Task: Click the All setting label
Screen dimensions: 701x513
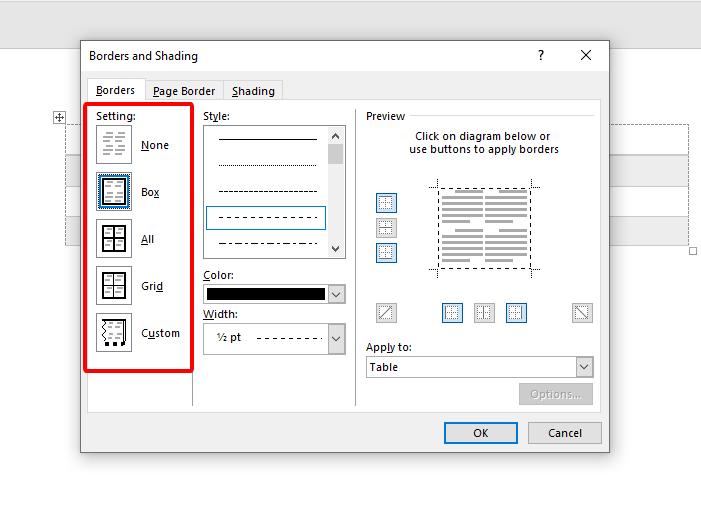Action: [148, 239]
